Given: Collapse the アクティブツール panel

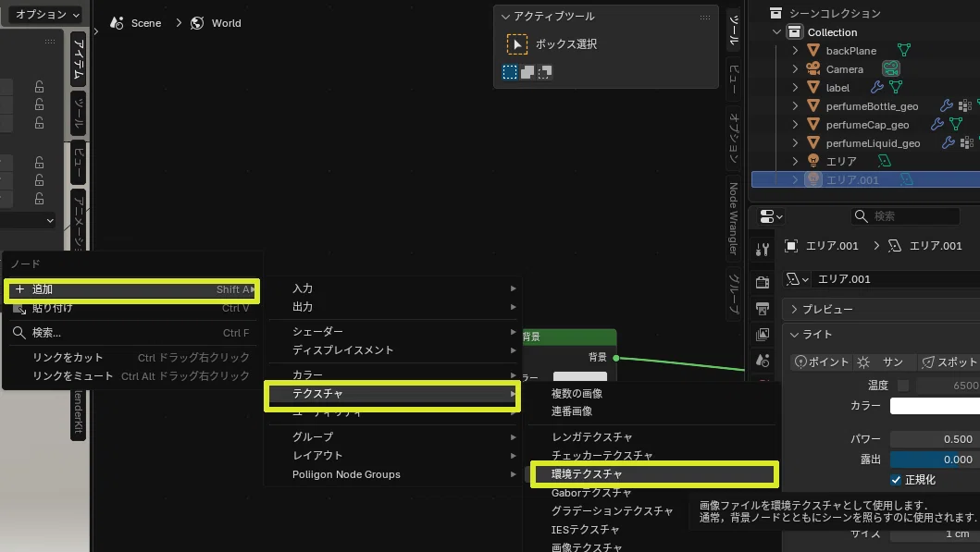Looking at the screenshot, I should (x=505, y=17).
